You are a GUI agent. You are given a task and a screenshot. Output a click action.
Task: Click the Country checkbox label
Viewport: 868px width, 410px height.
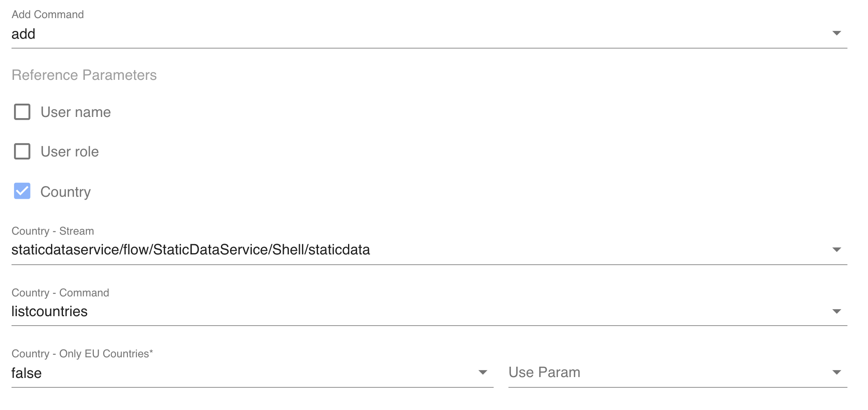pyautogui.click(x=65, y=192)
